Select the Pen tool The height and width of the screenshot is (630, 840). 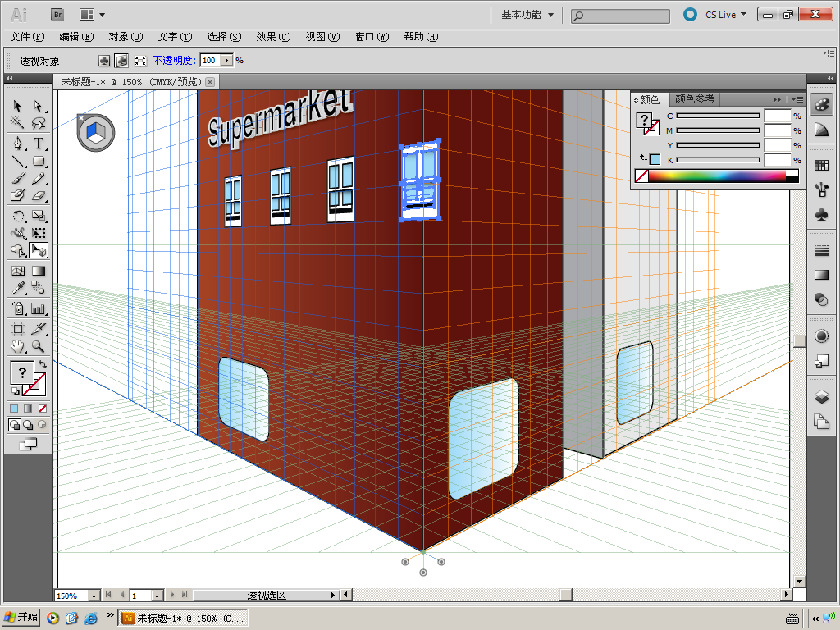tap(17, 143)
